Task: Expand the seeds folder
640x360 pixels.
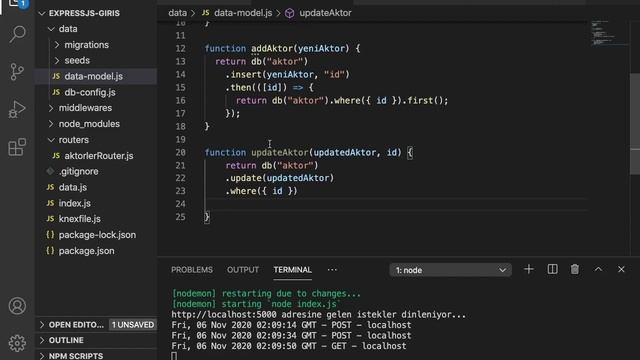Action: coord(57,60)
